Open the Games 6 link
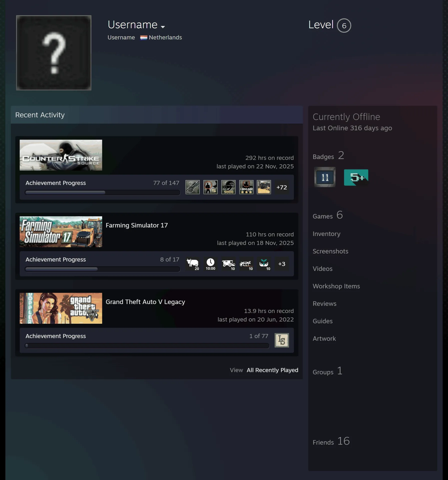 (328, 215)
